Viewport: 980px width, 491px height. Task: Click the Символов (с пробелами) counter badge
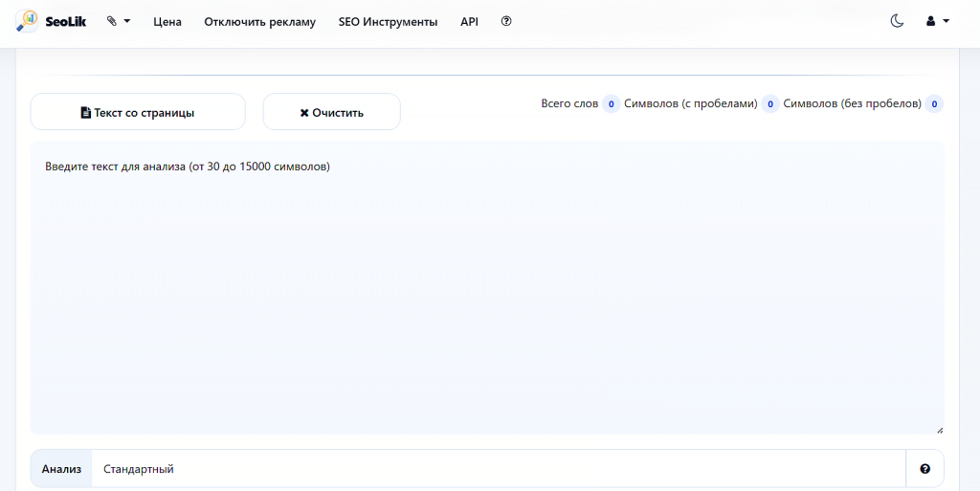pos(770,103)
